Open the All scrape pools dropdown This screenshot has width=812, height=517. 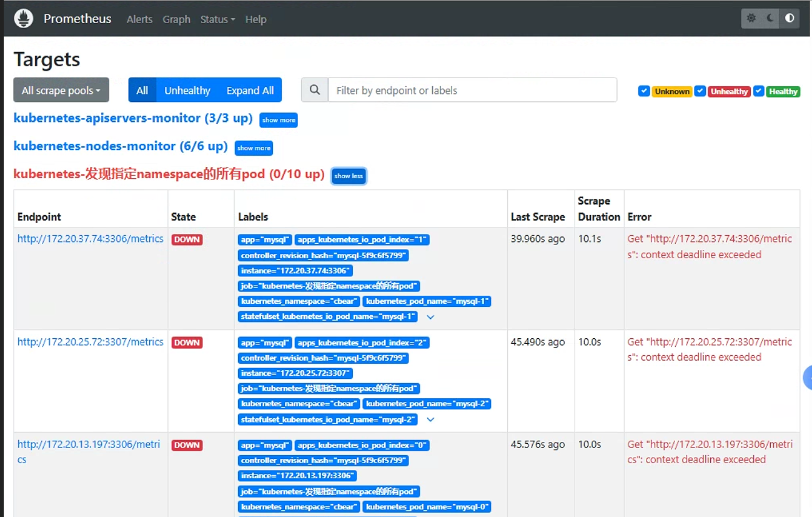tap(61, 90)
